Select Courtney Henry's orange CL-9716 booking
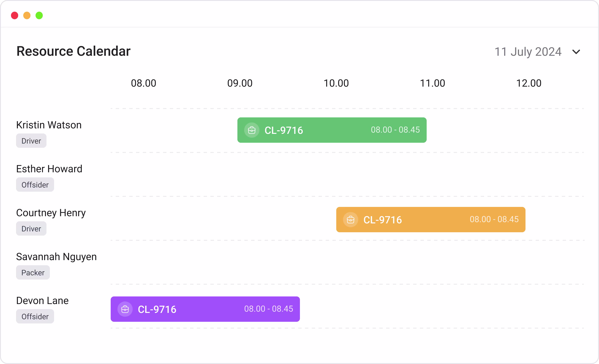This screenshot has width=599, height=364. (x=430, y=220)
